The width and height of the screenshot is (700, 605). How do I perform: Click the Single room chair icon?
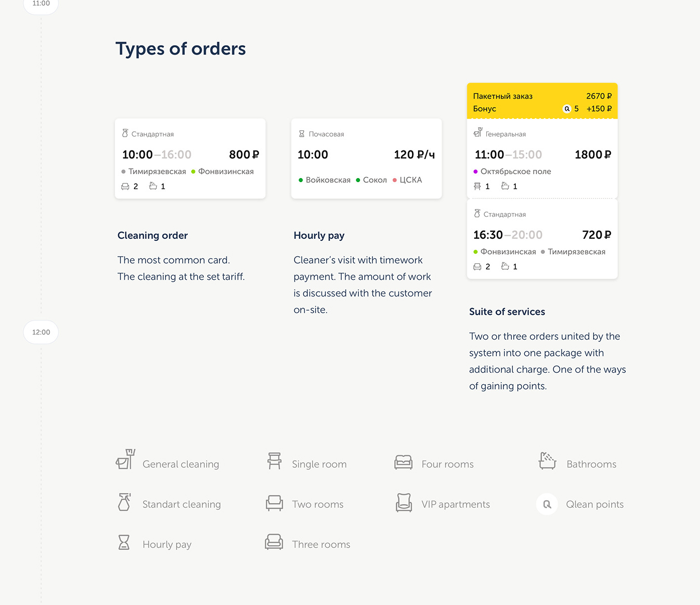pyautogui.click(x=274, y=461)
